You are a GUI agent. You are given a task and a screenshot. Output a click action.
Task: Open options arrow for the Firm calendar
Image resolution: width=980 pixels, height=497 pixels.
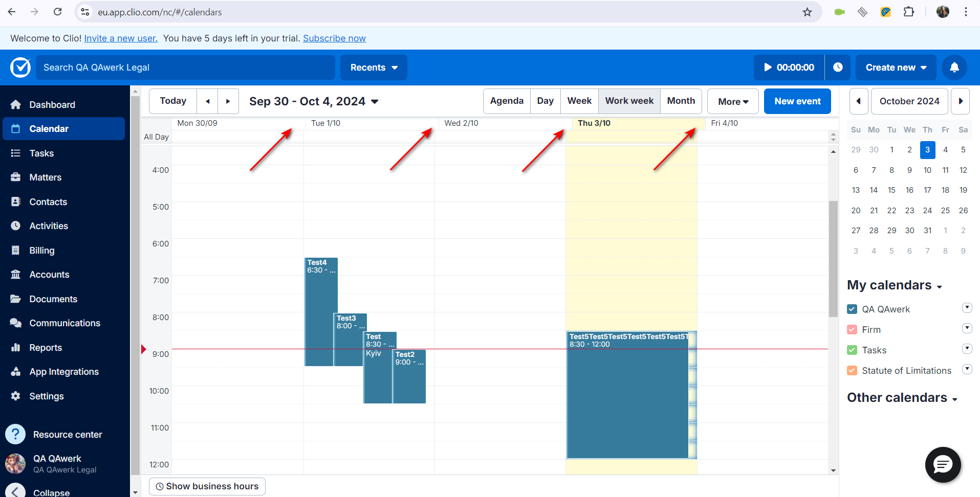(967, 328)
